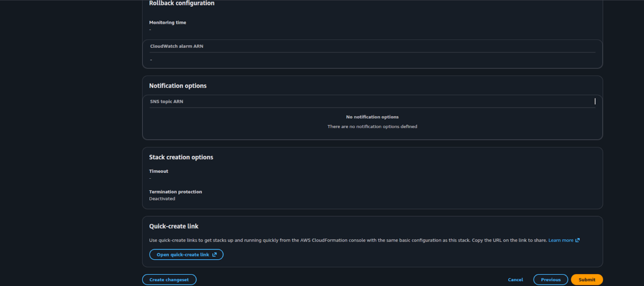Click the external-link icon beside Learn more

pos(577,240)
